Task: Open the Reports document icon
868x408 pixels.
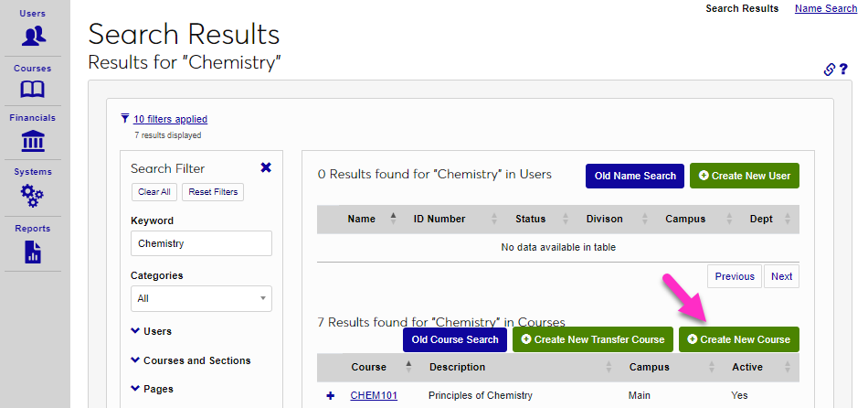Action: click(33, 252)
